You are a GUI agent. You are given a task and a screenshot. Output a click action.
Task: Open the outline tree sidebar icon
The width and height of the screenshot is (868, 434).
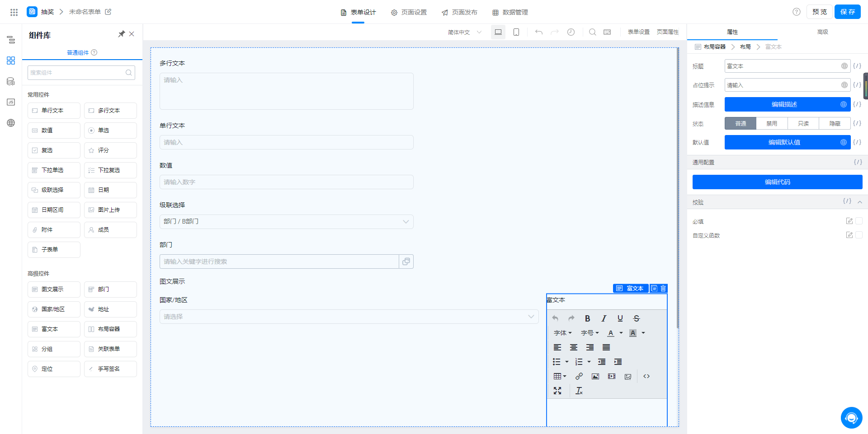[x=11, y=40]
